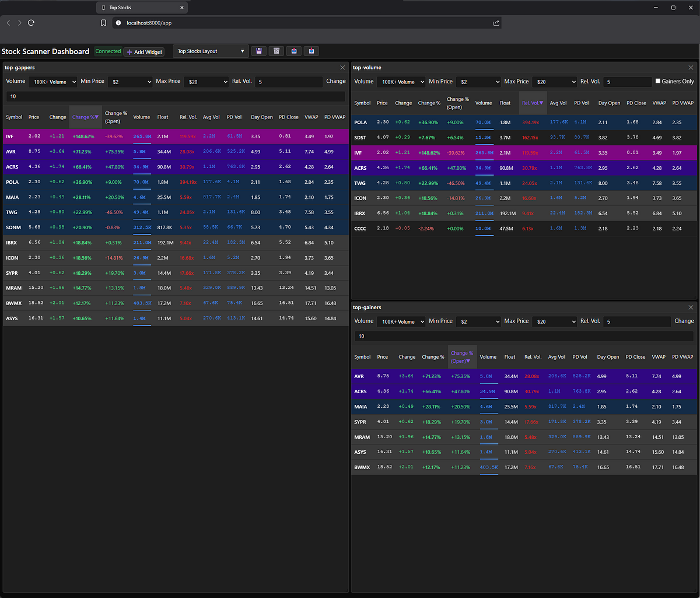
Task: Click the delete layout trash bin icon
Action: click(x=276, y=51)
